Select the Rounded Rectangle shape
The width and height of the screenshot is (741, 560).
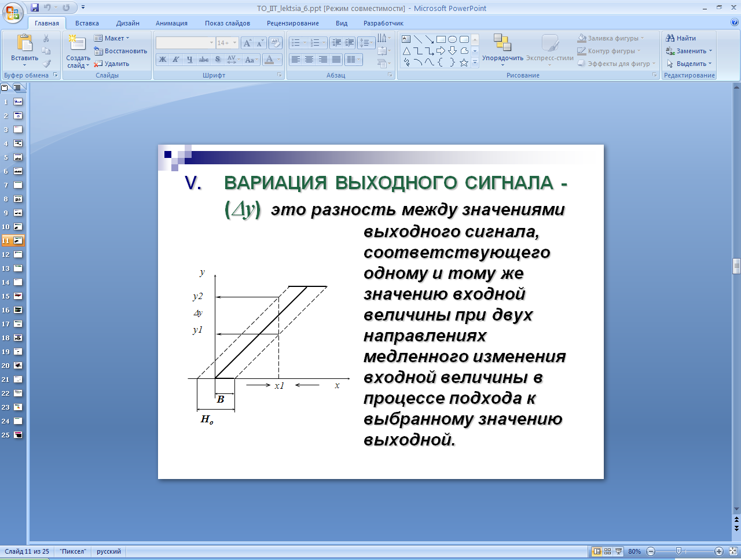point(464,39)
